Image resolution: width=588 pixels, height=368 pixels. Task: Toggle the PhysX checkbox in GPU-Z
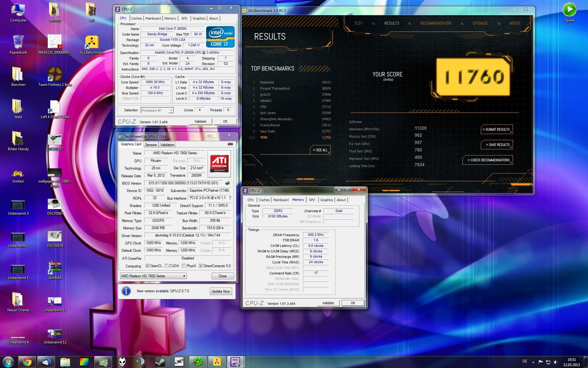184,266
